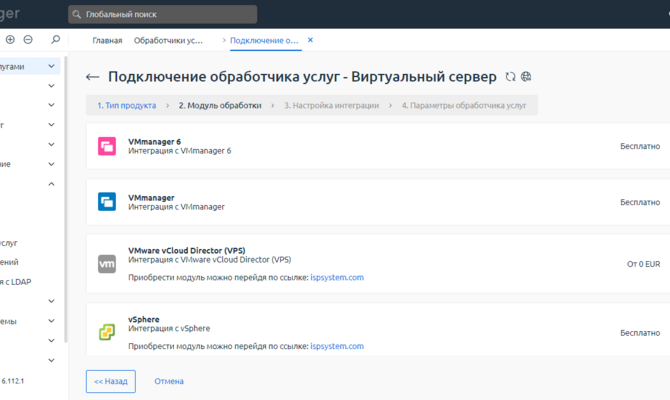670x400 pixels.
Task: Choose the vSphere module title
Action: pyautogui.click(x=144, y=319)
